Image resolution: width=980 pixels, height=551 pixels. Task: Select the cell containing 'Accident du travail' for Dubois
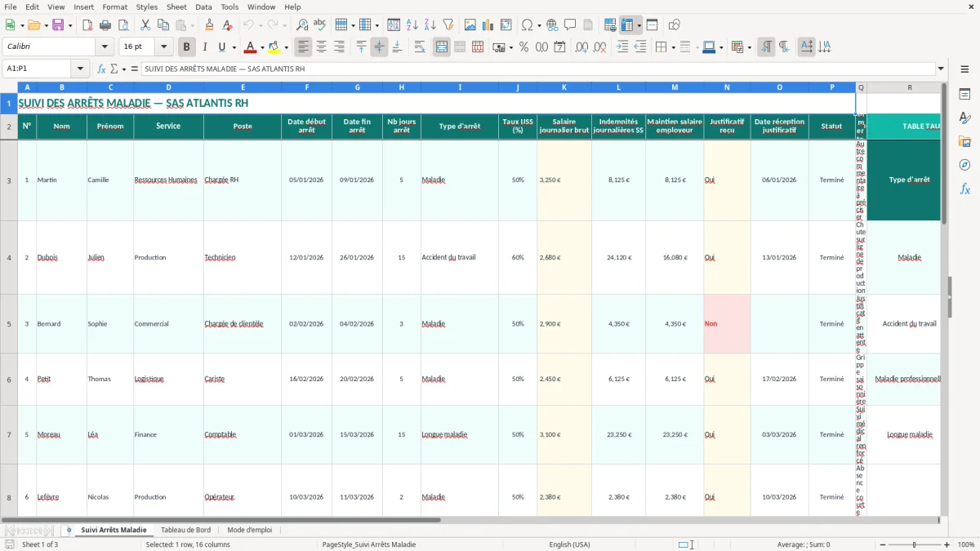coord(460,258)
